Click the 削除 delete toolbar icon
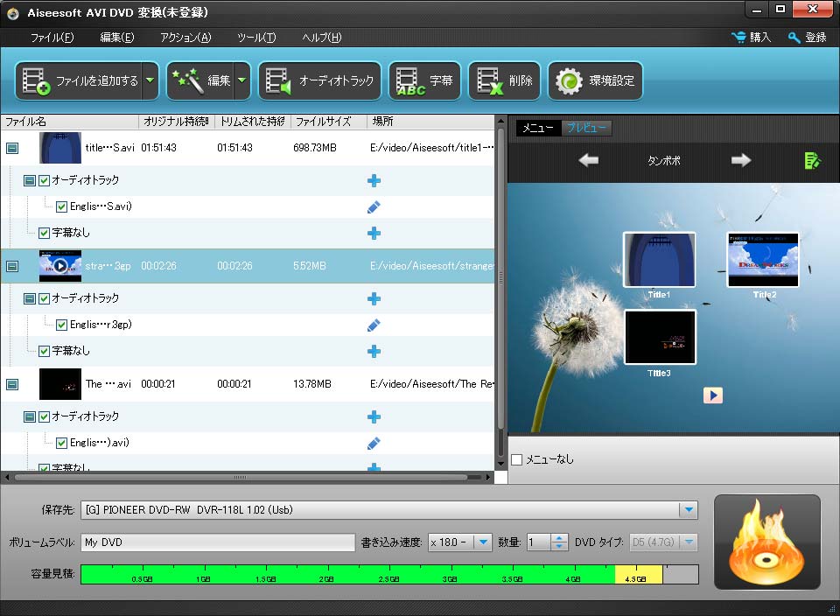Viewport: 840px width, 616px height. [x=504, y=81]
